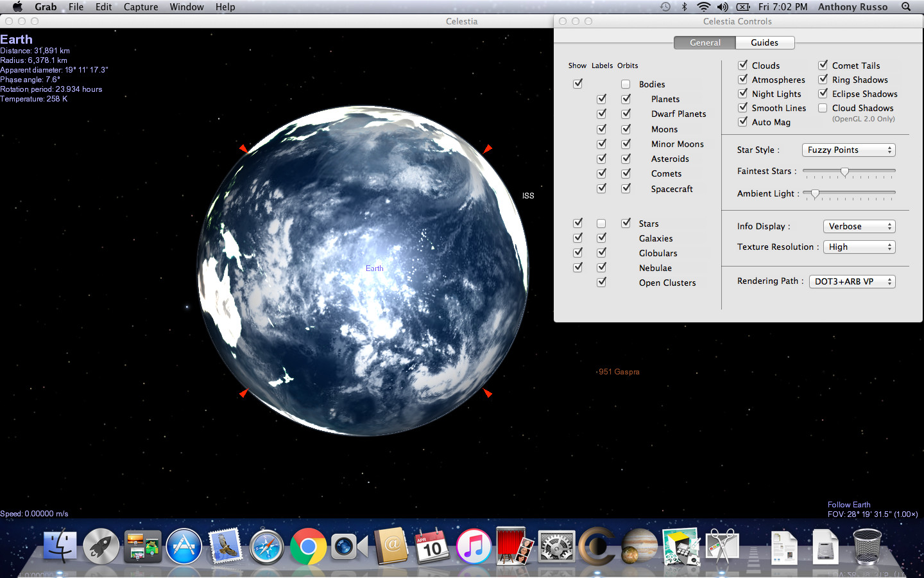Open Calendar showing April 10
This screenshot has height=578, width=924.
coord(431,547)
